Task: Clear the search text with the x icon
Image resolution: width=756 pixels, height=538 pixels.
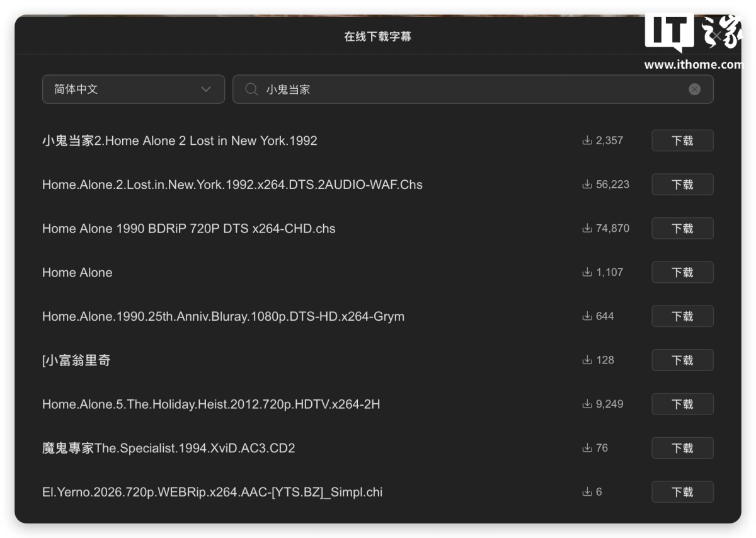Action: [694, 89]
